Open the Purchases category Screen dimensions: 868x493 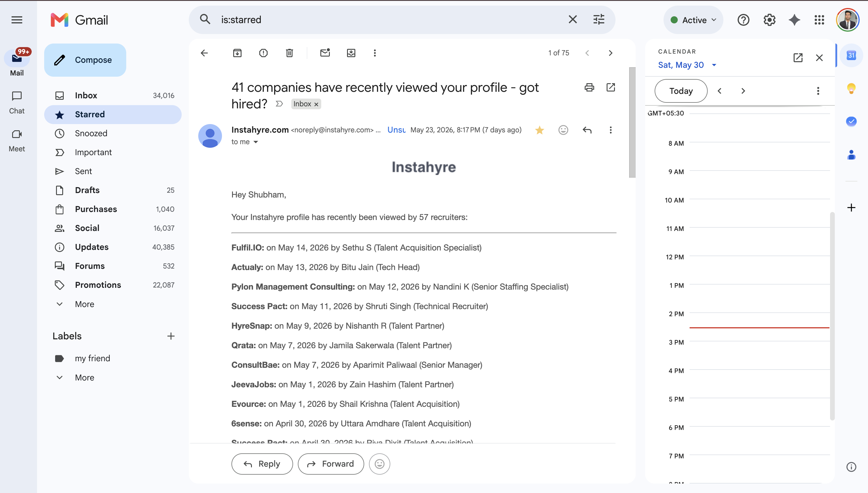[x=113, y=209]
